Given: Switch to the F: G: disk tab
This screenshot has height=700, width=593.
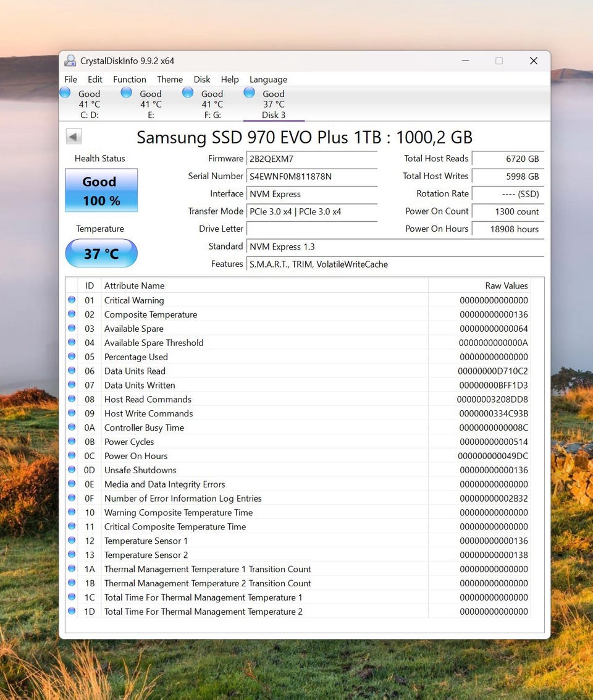Looking at the screenshot, I should click(x=212, y=104).
